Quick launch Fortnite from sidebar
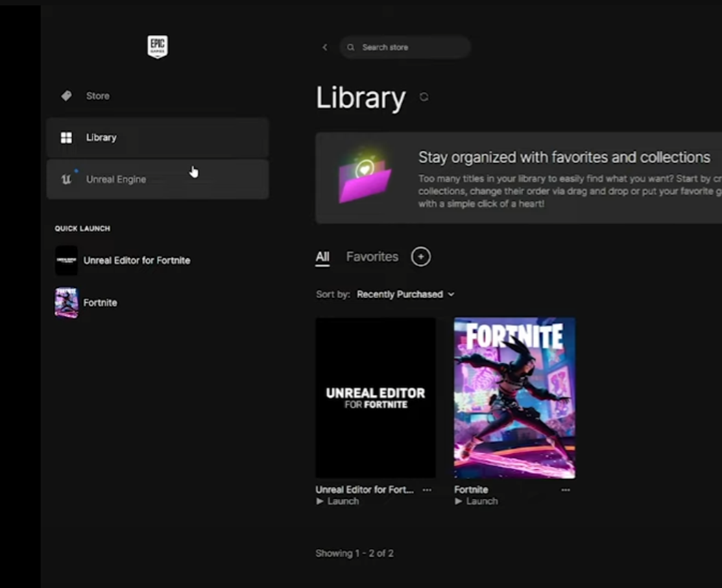 [x=100, y=303]
